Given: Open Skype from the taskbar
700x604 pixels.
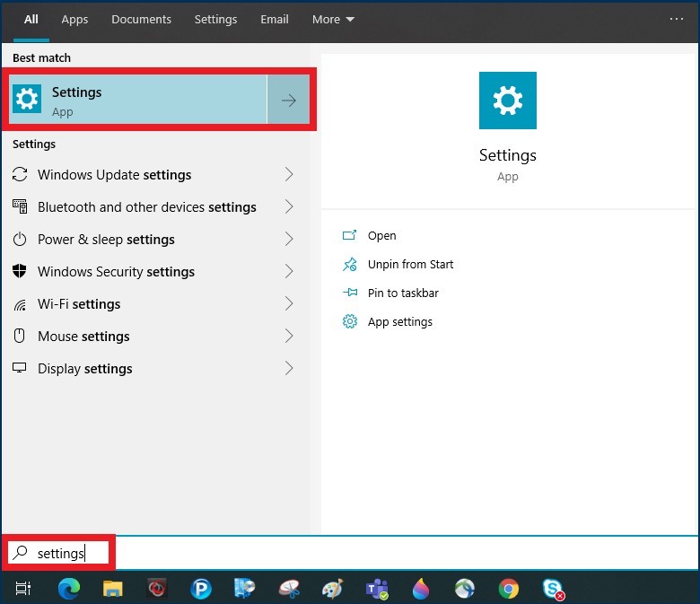Looking at the screenshot, I should click(x=553, y=589).
